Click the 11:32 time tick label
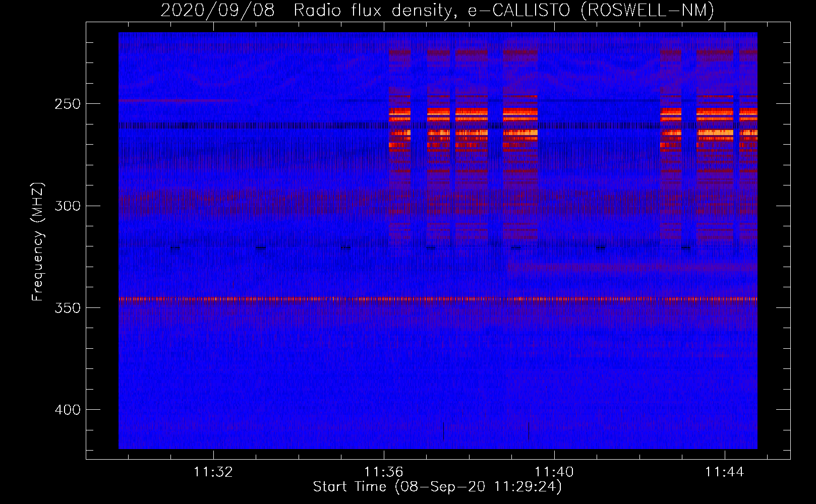Screen dimensions: 816x504 [x=213, y=472]
